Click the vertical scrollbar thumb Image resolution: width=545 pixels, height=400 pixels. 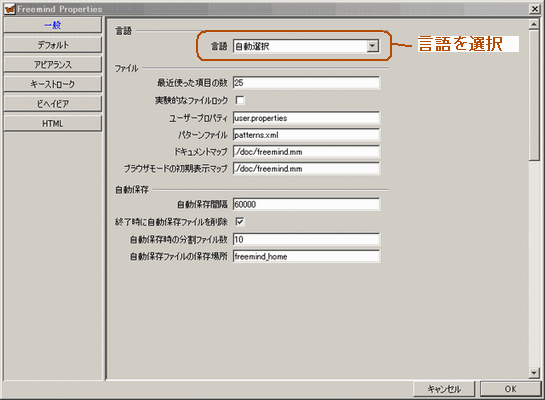pyautogui.click(x=534, y=95)
